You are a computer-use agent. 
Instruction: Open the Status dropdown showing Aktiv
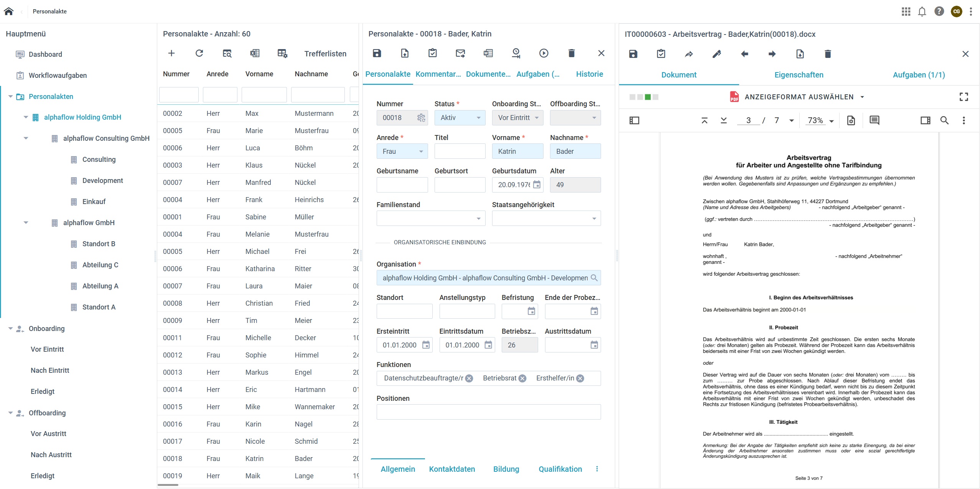pyautogui.click(x=460, y=118)
